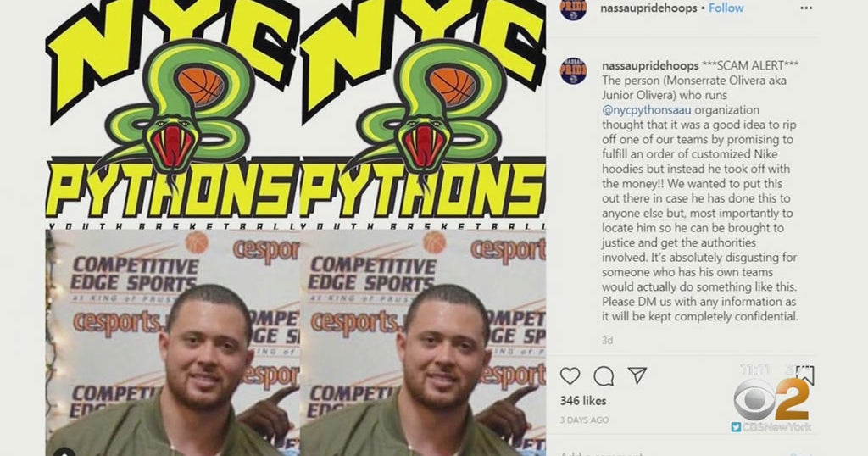Click the 3d timestamp under the caption
This screenshot has width=868, height=456.
607,341
